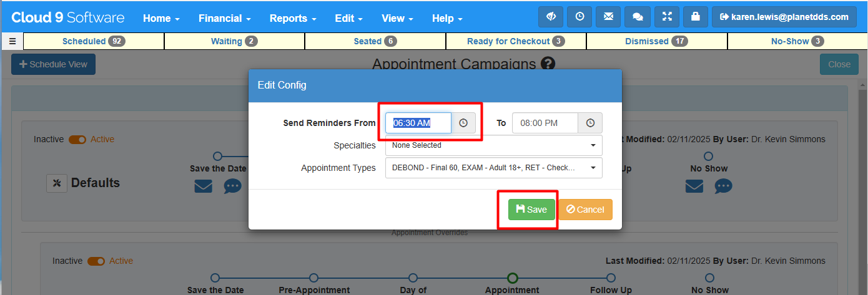Toggle the Defaults Inactive/Active switch
Screen dimensions: 868x295
(x=77, y=139)
